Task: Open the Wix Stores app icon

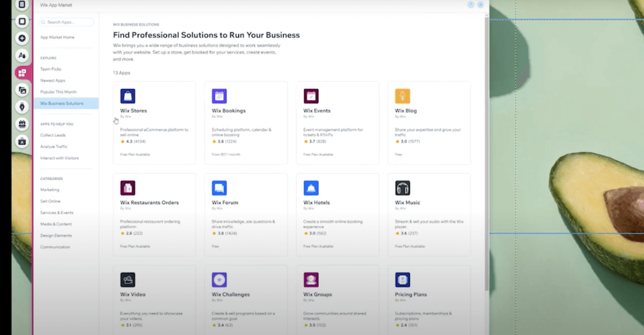Action: click(x=128, y=96)
